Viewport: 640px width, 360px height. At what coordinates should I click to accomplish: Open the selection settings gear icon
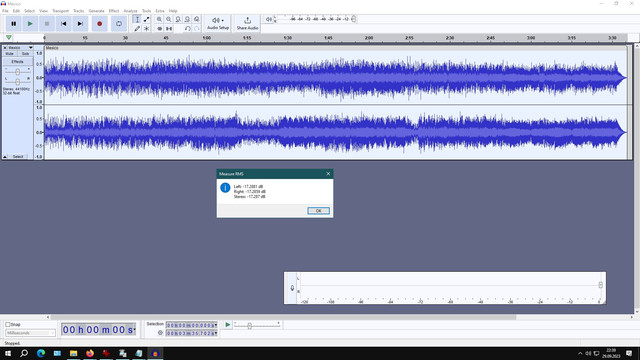[160, 333]
